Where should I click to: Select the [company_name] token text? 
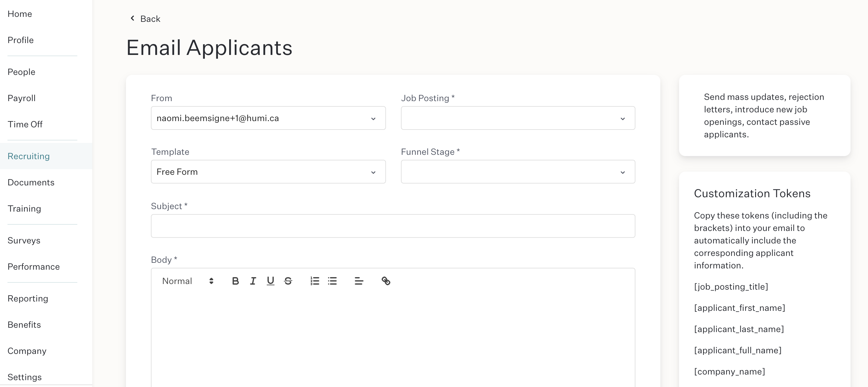pyautogui.click(x=730, y=372)
